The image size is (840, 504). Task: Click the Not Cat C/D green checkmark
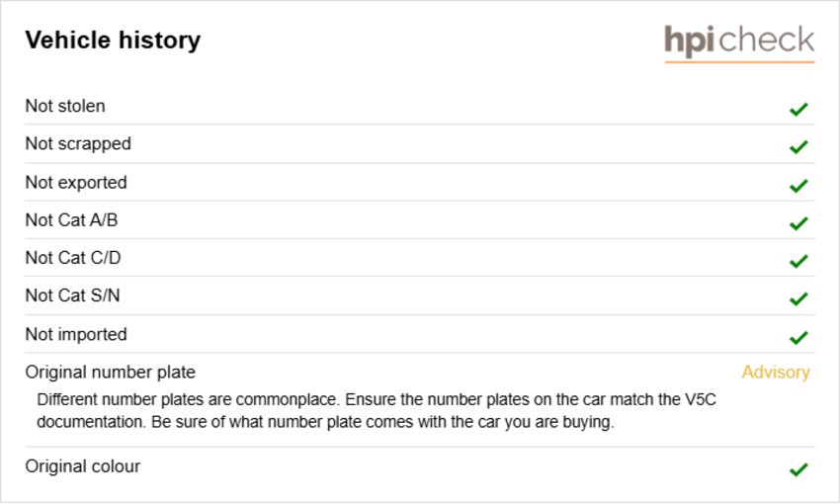click(798, 261)
